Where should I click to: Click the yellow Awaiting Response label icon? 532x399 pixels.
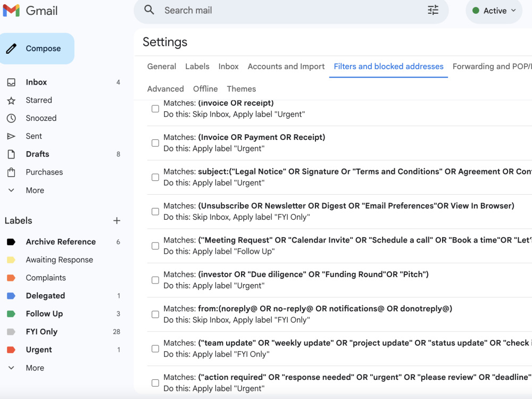pos(11,260)
